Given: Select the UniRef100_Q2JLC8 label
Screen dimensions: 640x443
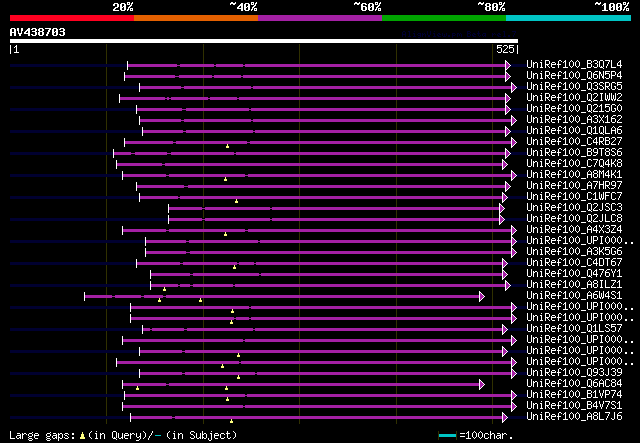Looking at the screenshot, I should [x=574, y=219].
